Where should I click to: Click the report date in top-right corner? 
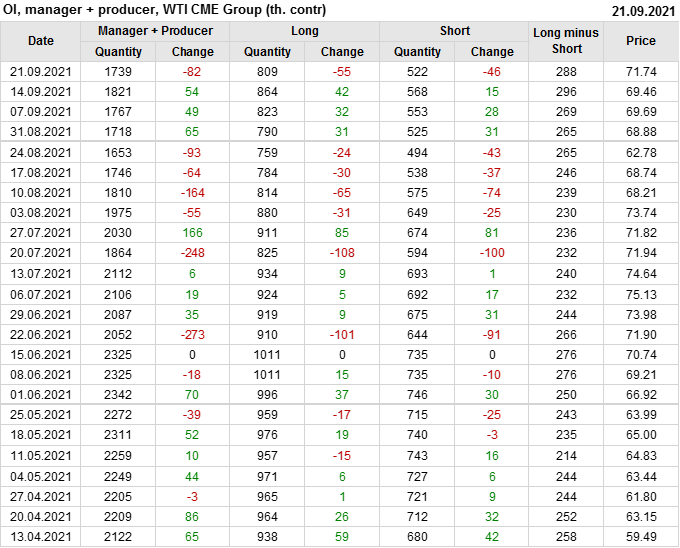point(643,10)
